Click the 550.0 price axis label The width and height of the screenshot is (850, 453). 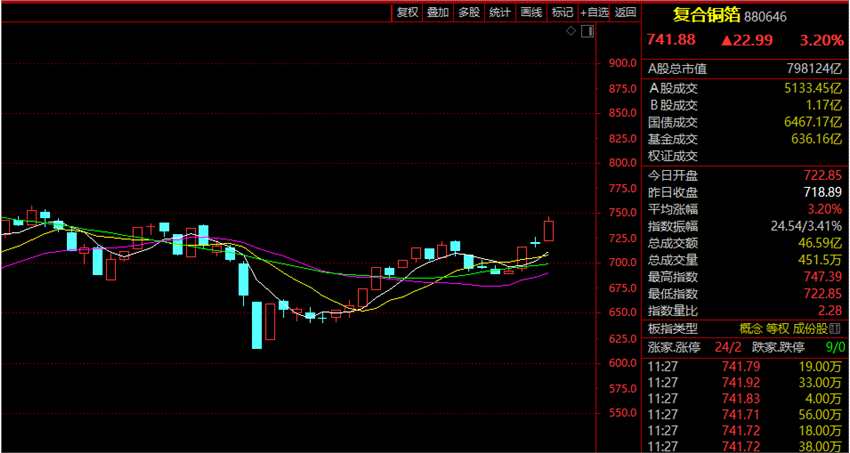(x=621, y=413)
